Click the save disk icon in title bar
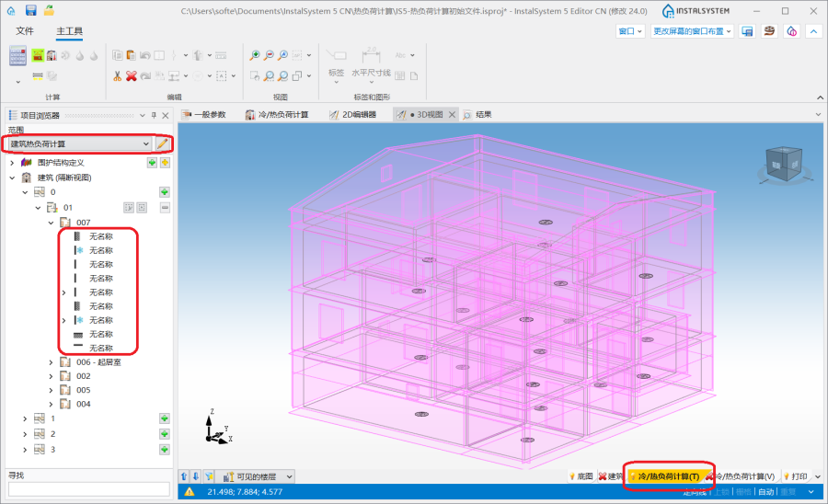This screenshot has height=504, width=828. point(30,10)
